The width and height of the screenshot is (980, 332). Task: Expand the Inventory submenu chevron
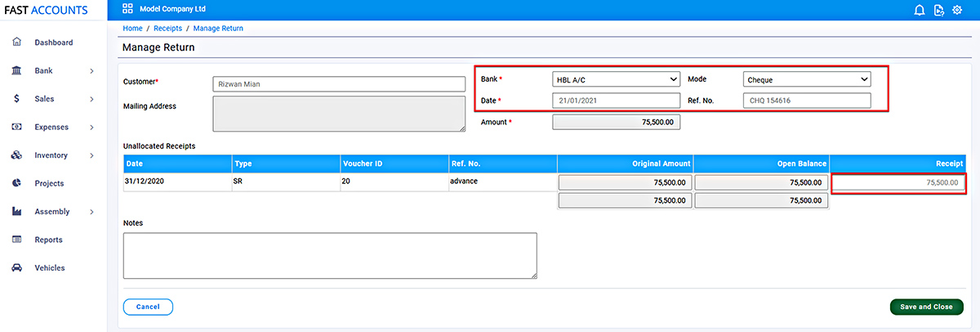[92, 155]
